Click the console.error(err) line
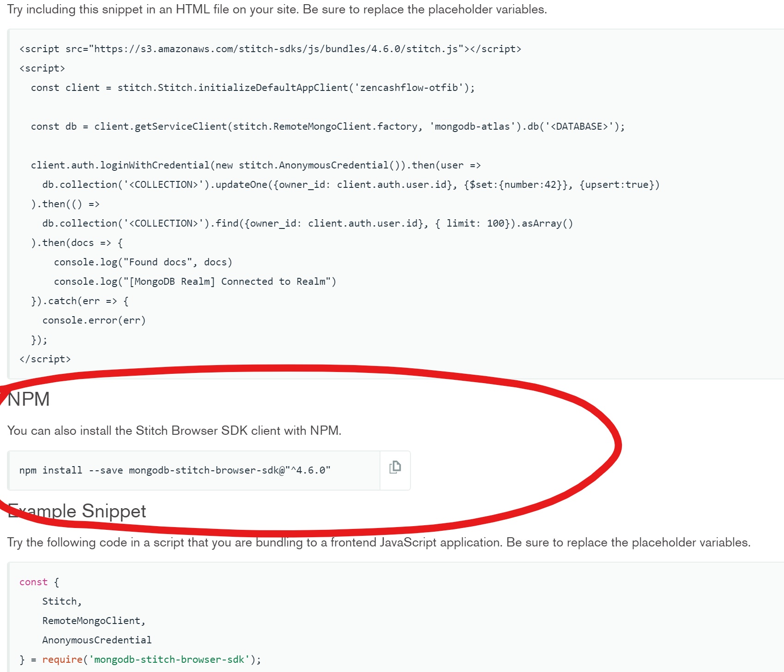The height and width of the screenshot is (672, 784). [94, 320]
